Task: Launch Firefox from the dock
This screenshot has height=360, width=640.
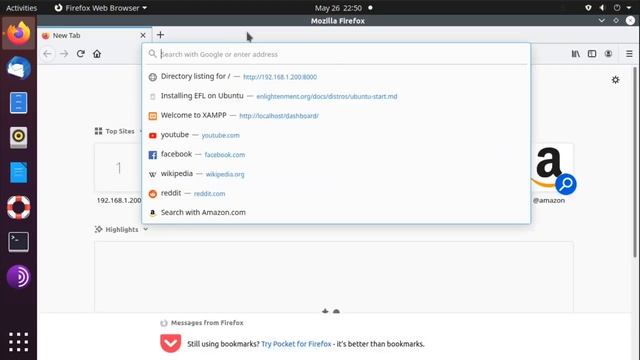Action: (x=18, y=33)
